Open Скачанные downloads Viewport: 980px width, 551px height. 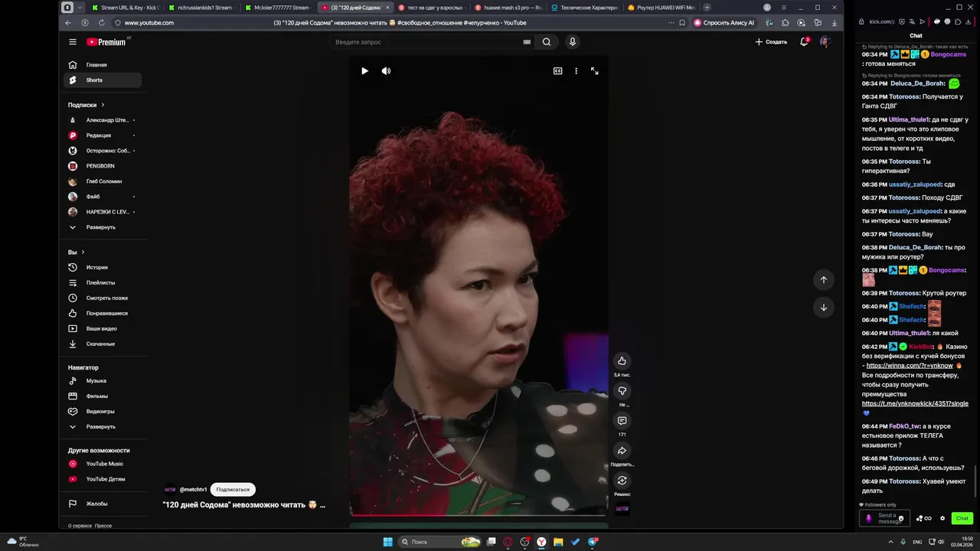[103, 344]
